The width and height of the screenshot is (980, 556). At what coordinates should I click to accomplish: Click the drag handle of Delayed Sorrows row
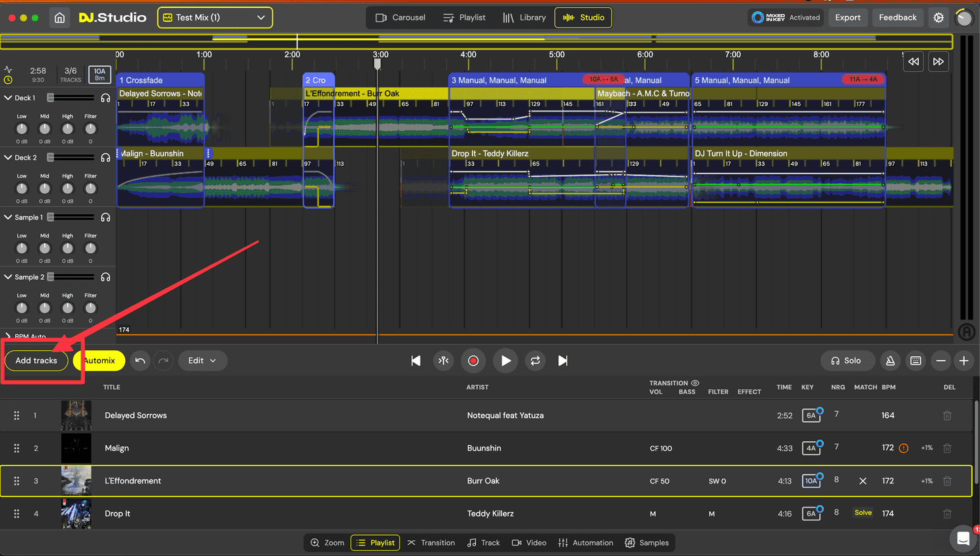(16, 416)
